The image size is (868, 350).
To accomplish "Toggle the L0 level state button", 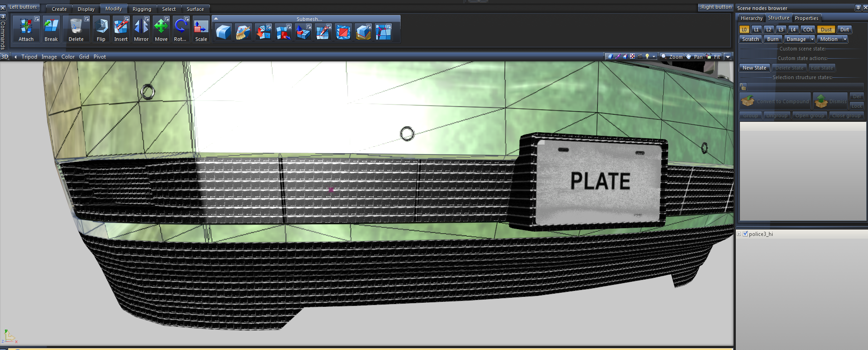I will click(x=744, y=30).
